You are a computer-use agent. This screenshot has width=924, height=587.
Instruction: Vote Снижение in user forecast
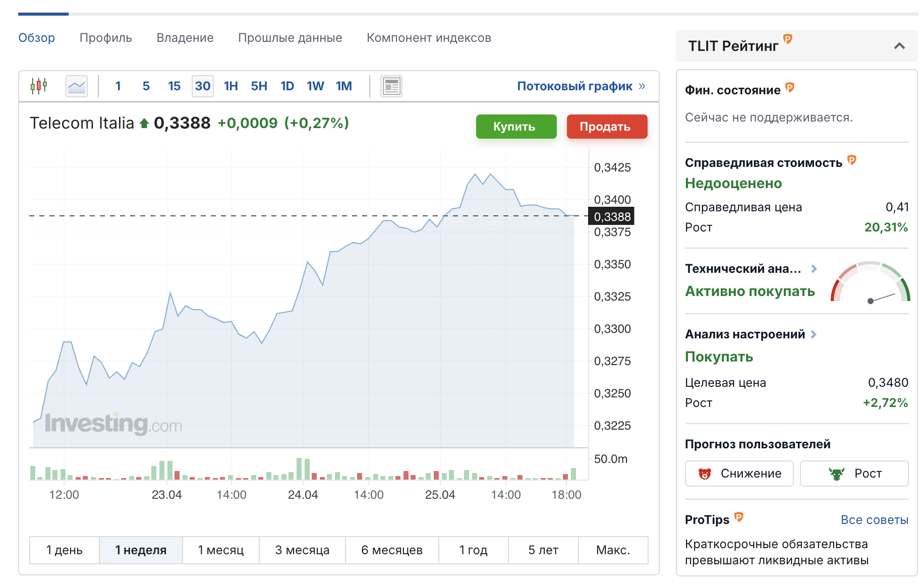pos(739,474)
